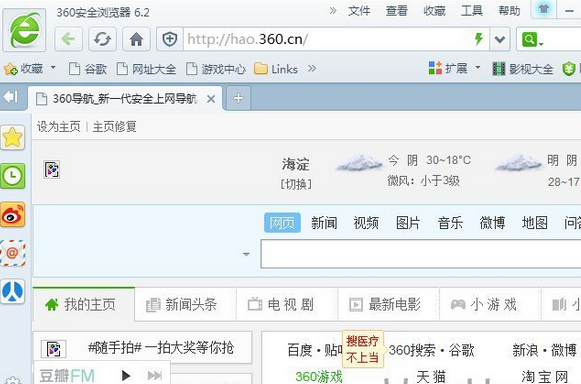Click the skin shirt icon in title bar
This screenshot has width=581, height=384.
[544, 9]
